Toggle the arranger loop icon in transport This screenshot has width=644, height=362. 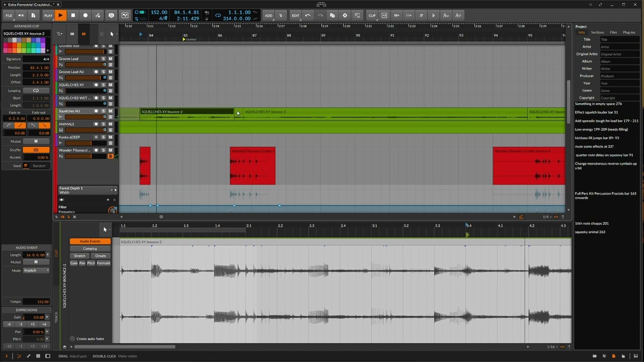[x=218, y=16]
